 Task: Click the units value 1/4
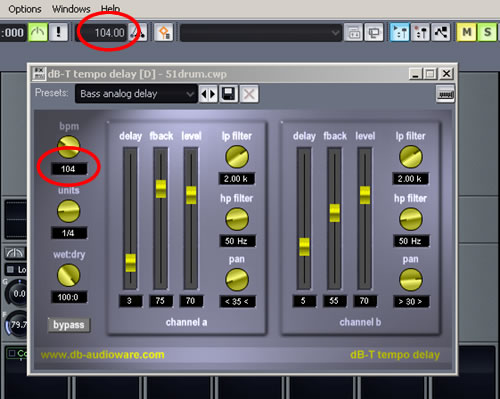(69, 233)
